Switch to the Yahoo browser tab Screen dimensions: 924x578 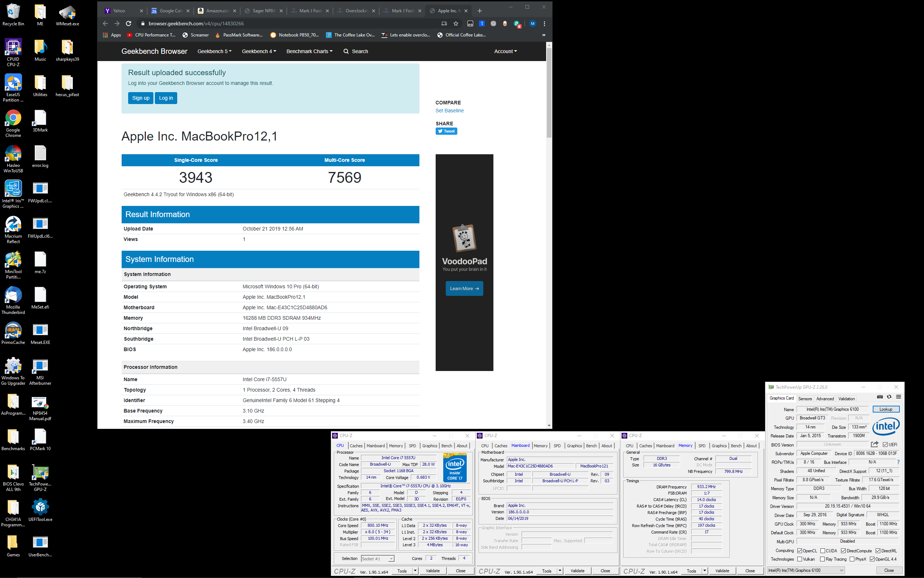[x=123, y=11]
